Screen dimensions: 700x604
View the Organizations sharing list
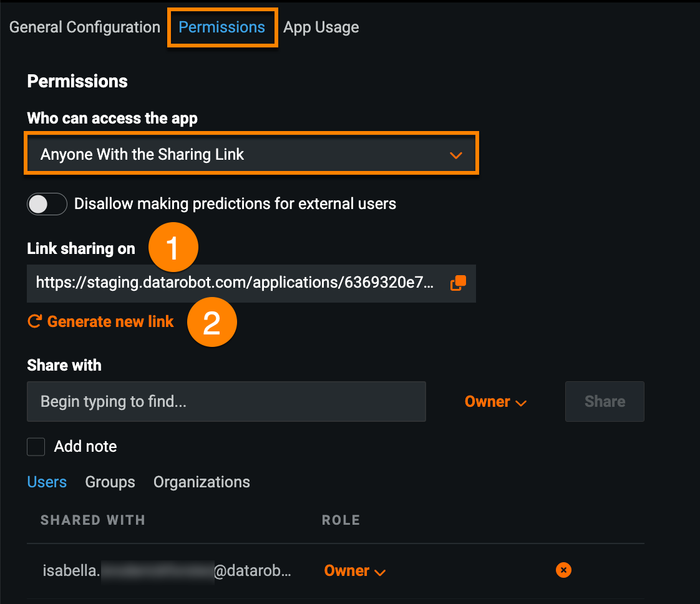pos(202,482)
